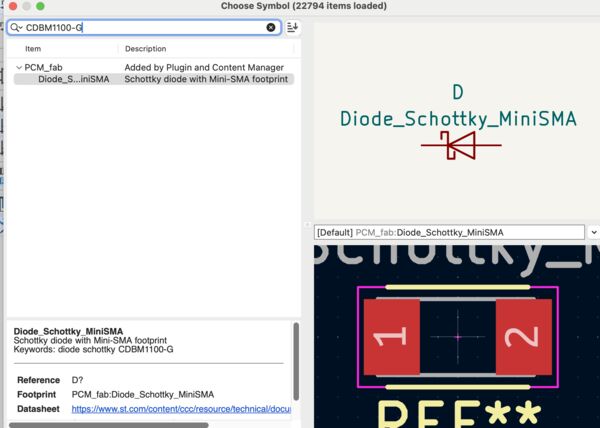Image resolution: width=600 pixels, height=428 pixels.
Task: Click the Item column header
Action: click(33, 49)
